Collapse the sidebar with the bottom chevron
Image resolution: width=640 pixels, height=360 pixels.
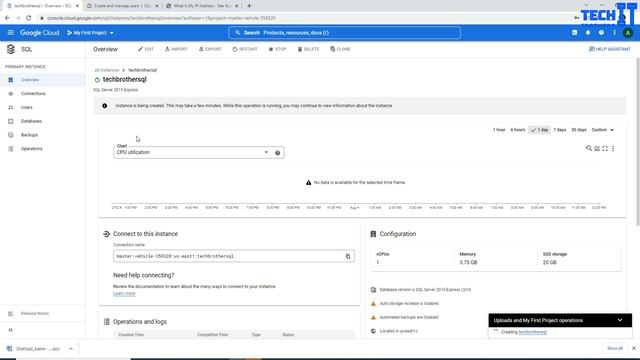(11, 330)
